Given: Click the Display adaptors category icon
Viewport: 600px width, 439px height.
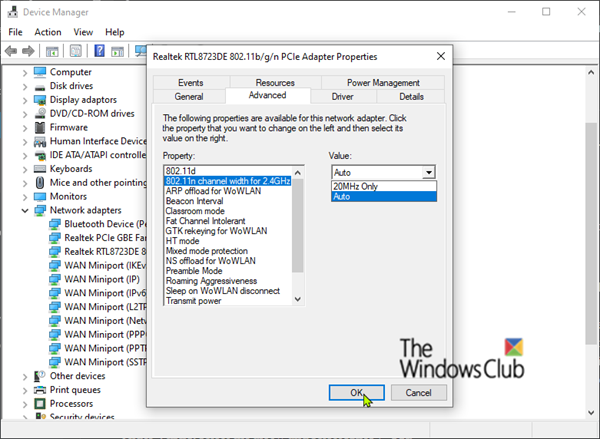Looking at the screenshot, I should 40,100.
